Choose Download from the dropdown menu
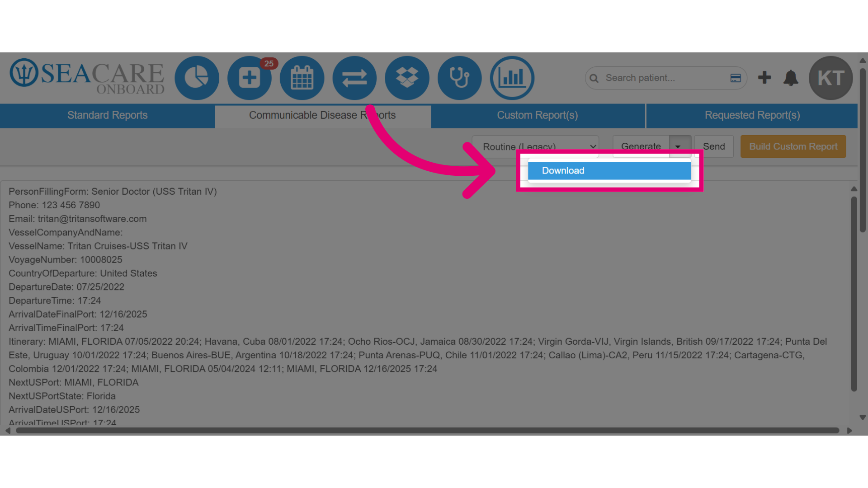 pos(609,171)
